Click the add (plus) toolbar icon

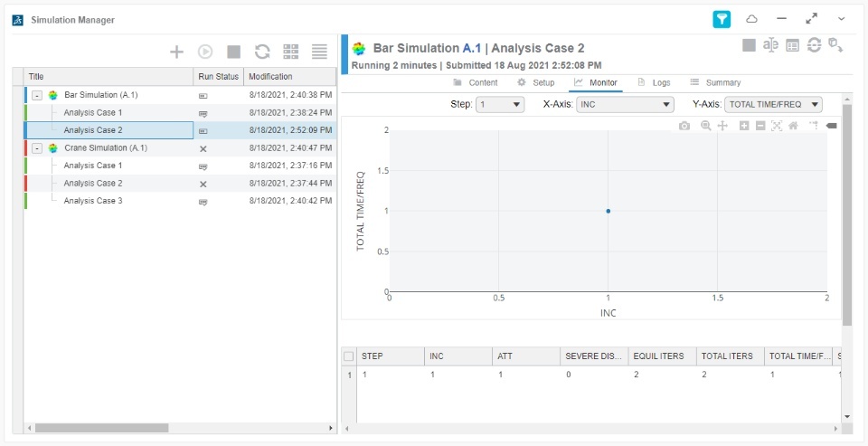(x=177, y=52)
